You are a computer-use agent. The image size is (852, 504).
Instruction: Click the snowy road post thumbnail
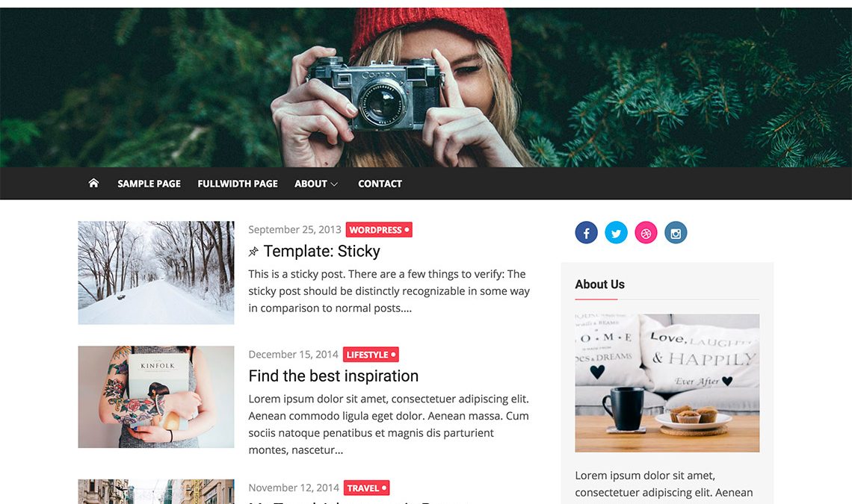[x=156, y=273]
